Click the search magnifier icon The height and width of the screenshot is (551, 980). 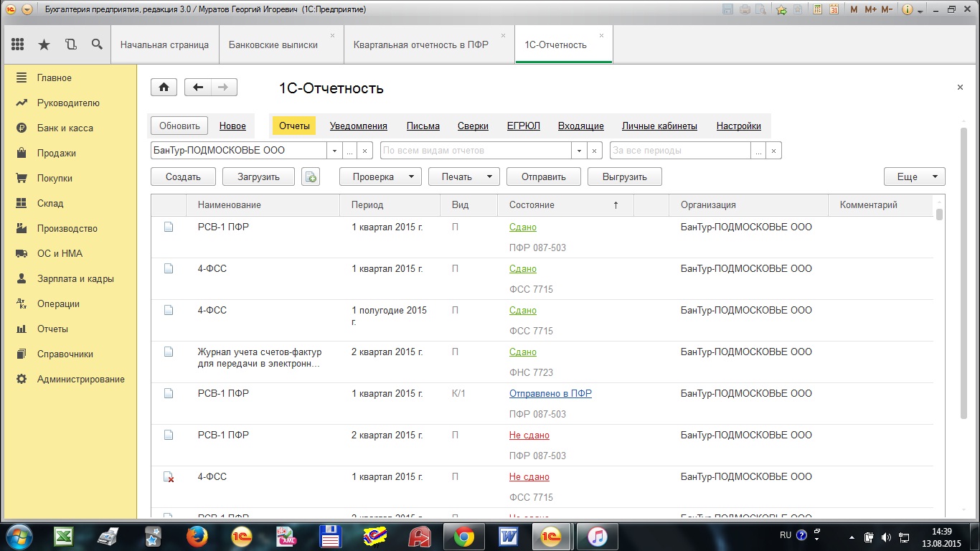coord(97,44)
